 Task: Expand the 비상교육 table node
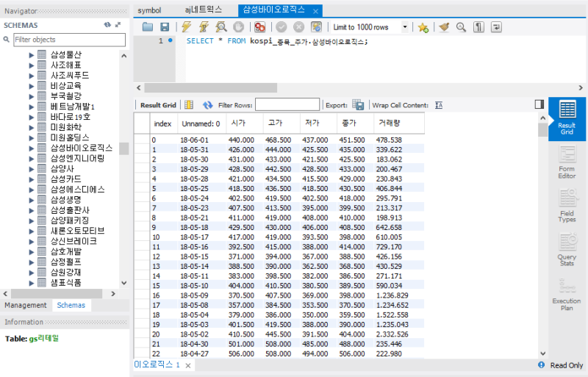point(32,86)
